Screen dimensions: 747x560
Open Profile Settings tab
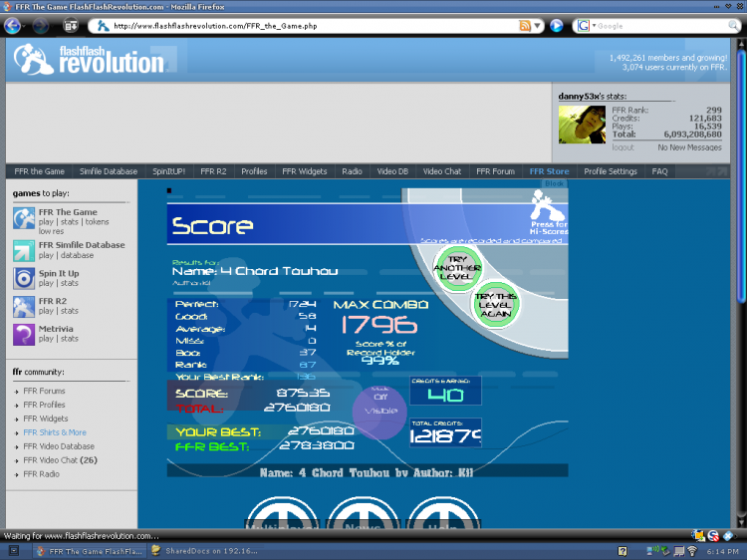click(611, 171)
